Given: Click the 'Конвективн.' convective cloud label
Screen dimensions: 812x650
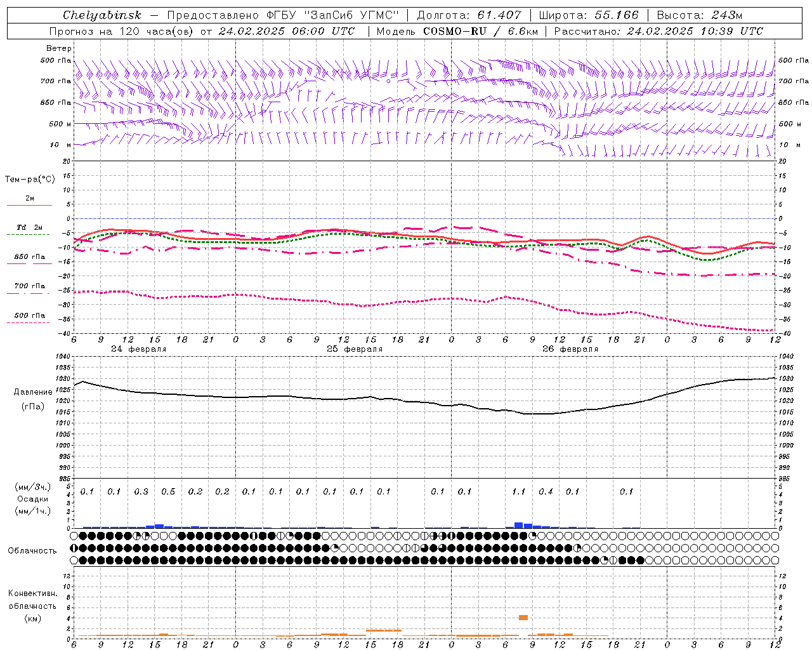Looking at the screenshot, I should [x=32, y=594].
